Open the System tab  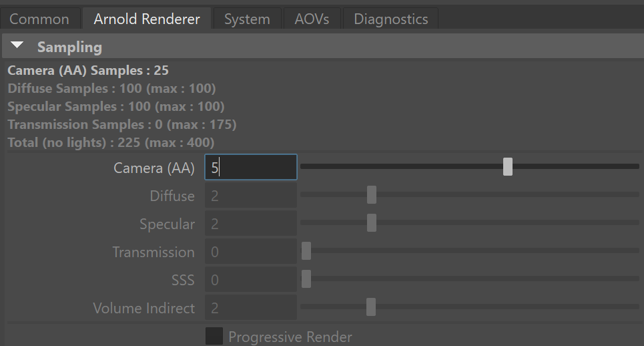[247, 19]
